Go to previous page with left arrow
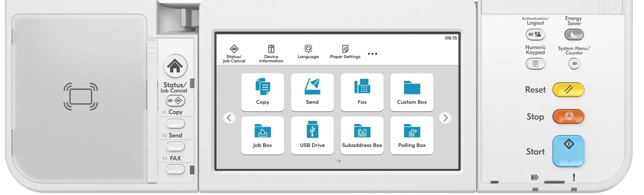Image resolution: width=644 pixels, height=195 pixels. pos(229,118)
